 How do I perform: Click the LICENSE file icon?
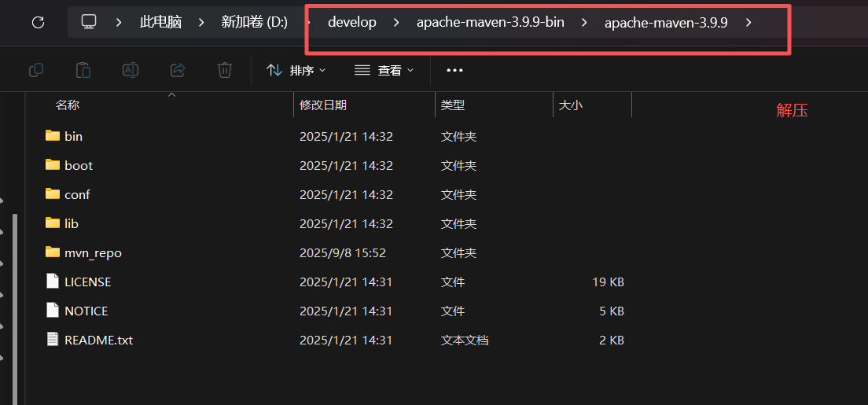coord(53,282)
